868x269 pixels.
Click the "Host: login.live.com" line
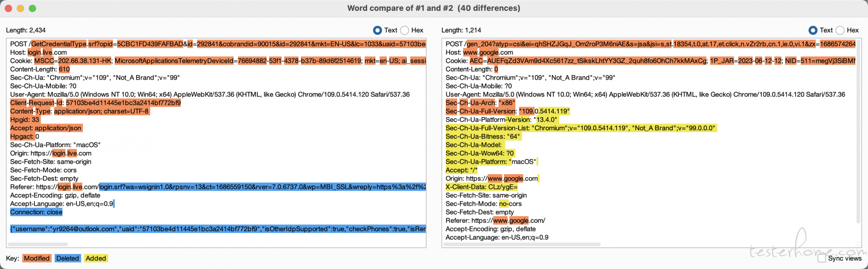(x=38, y=52)
